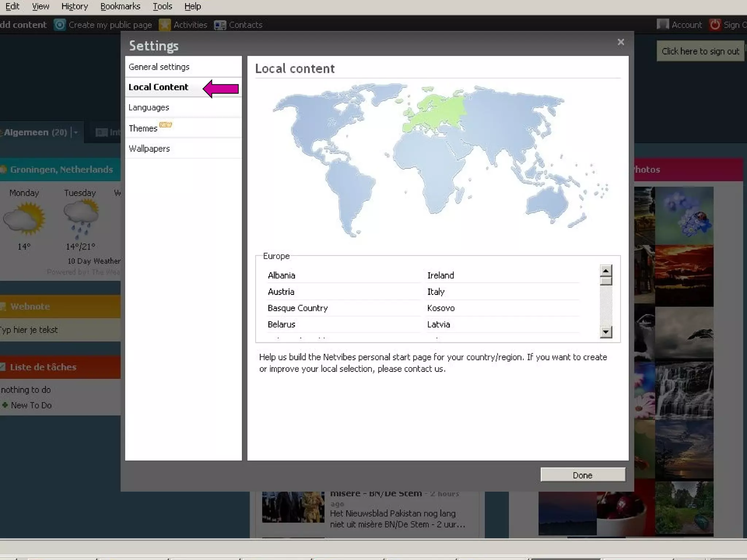Click the green plus New To Do icon
Viewport: 747px width, 560px height.
click(5, 405)
